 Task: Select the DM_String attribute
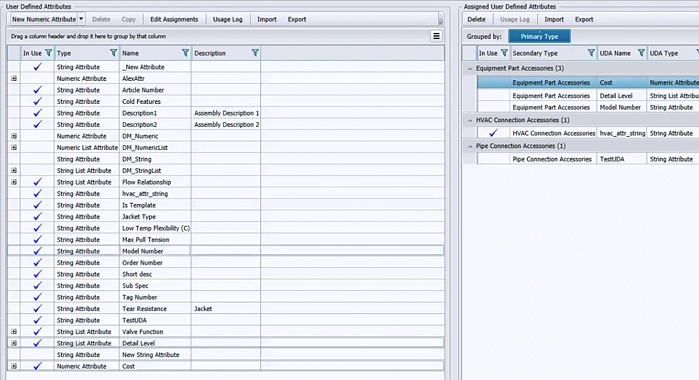(136, 159)
